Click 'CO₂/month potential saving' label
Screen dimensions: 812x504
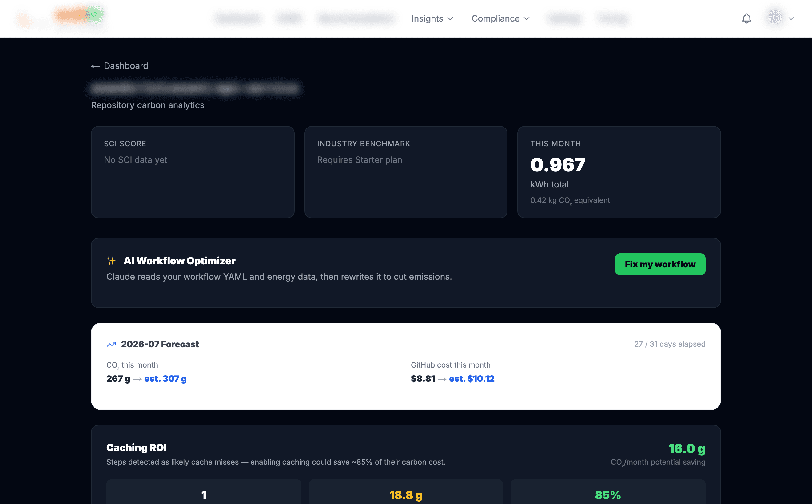pyautogui.click(x=658, y=462)
